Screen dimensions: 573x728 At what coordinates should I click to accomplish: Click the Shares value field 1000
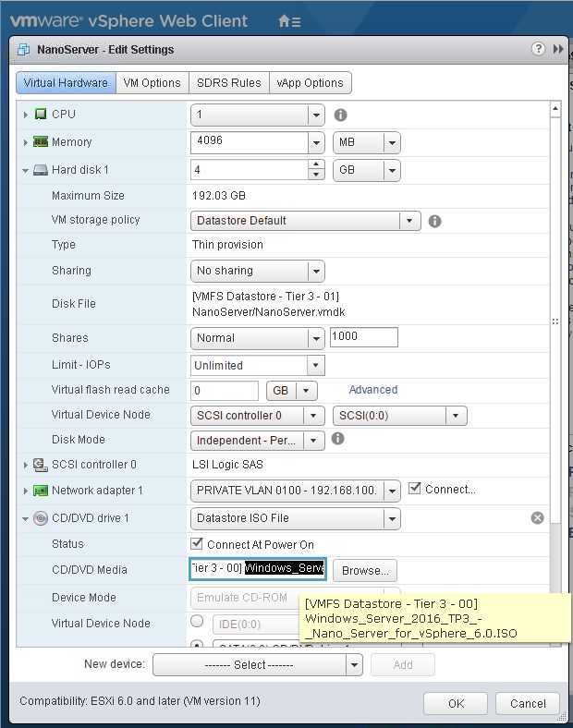363,336
